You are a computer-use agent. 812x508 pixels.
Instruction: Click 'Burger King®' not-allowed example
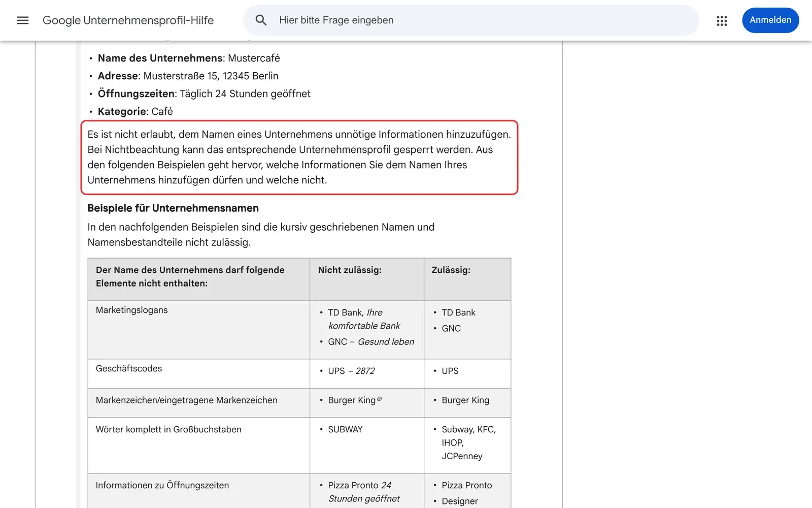click(x=355, y=400)
